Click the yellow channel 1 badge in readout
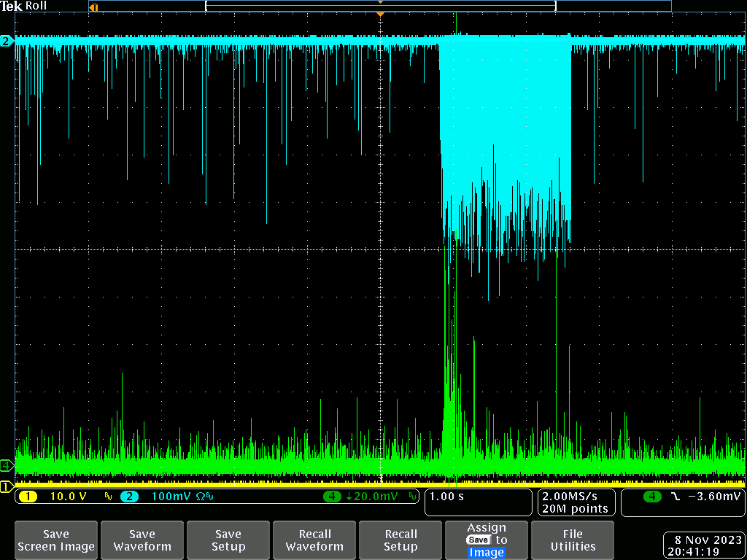747x560 pixels. (x=27, y=497)
